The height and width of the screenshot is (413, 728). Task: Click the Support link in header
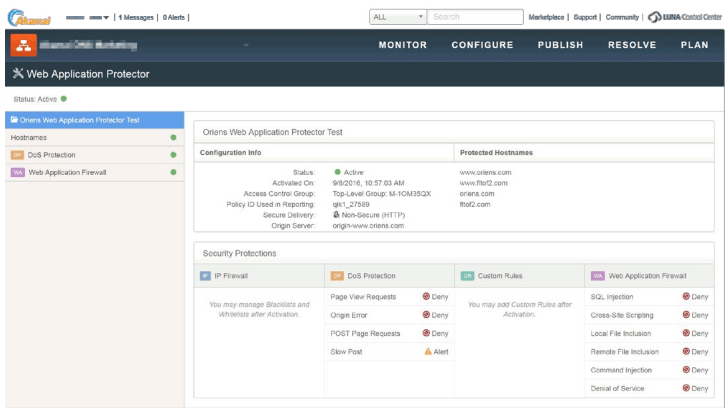[585, 17]
